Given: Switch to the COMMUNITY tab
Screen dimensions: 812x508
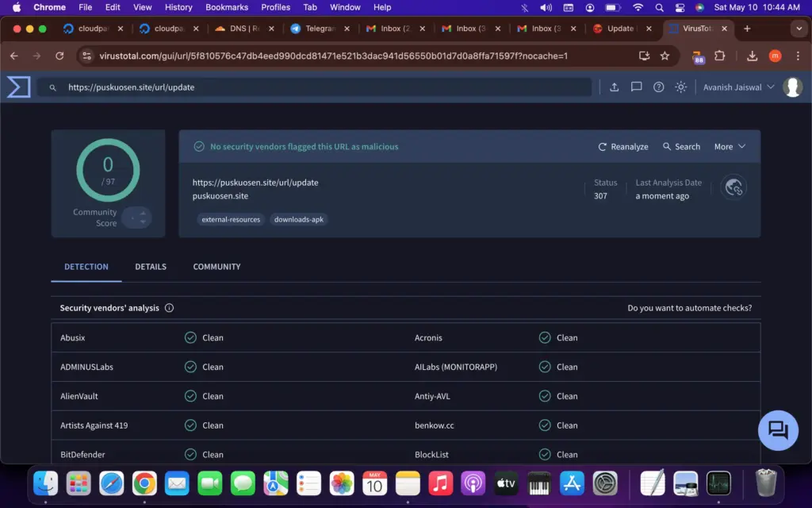Looking at the screenshot, I should coord(216,267).
